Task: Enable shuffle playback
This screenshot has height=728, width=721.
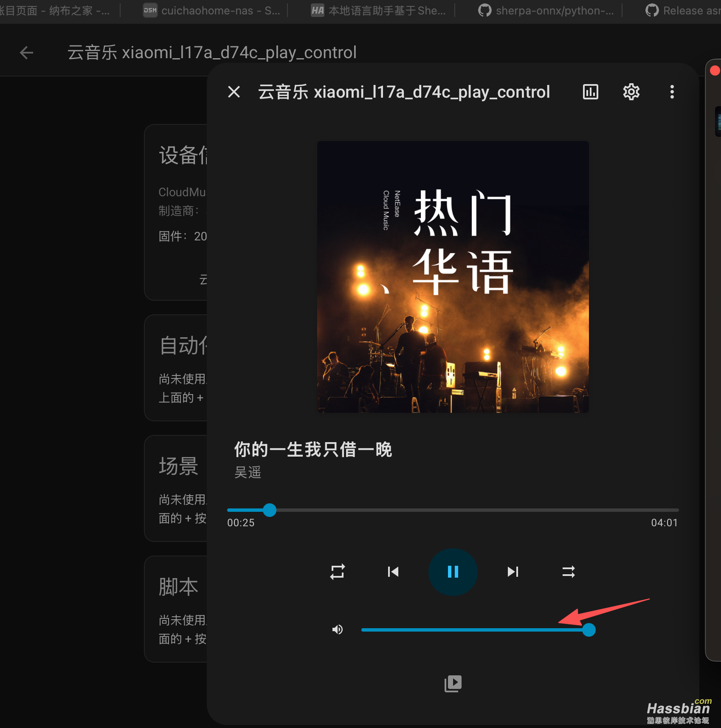Action: coord(569,572)
